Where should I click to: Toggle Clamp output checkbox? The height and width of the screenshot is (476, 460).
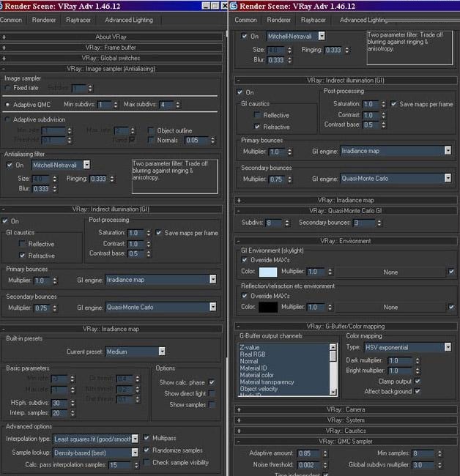click(x=418, y=381)
